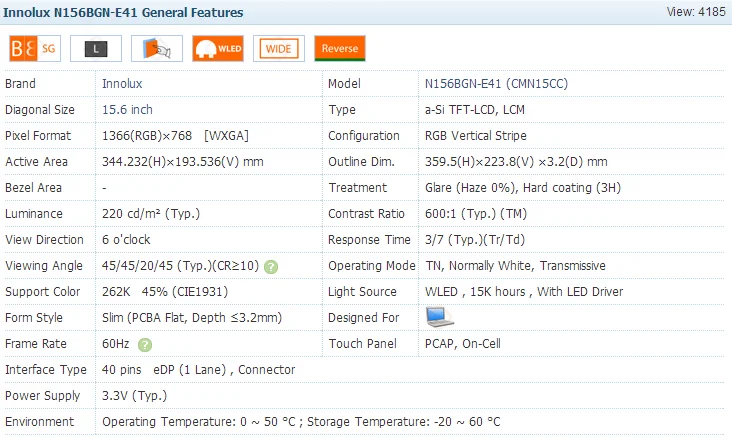The width and height of the screenshot is (732, 438).
Task: Click the Light Source label
Action: [362, 292]
